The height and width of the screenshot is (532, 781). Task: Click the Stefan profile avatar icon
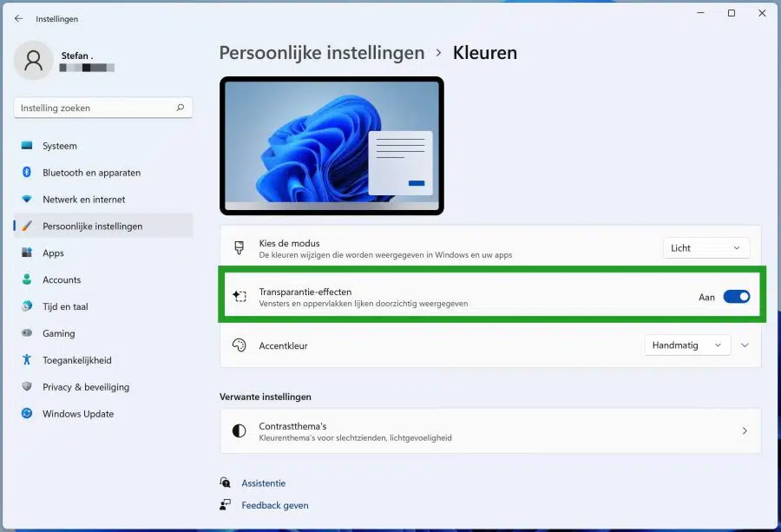pos(33,60)
